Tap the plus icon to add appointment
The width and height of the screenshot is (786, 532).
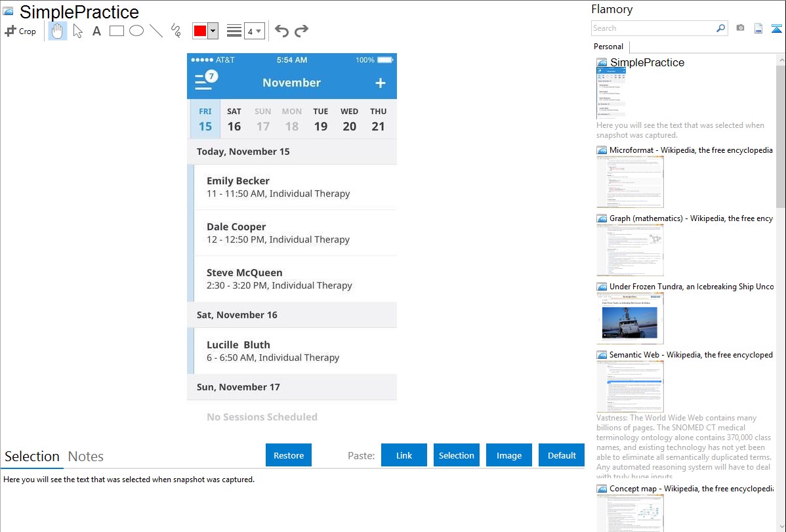pyautogui.click(x=381, y=83)
